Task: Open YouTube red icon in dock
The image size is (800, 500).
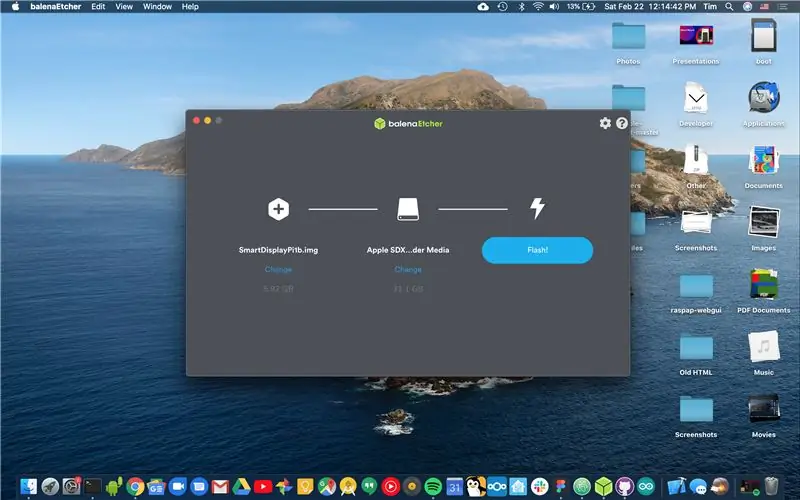Action: [263, 486]
